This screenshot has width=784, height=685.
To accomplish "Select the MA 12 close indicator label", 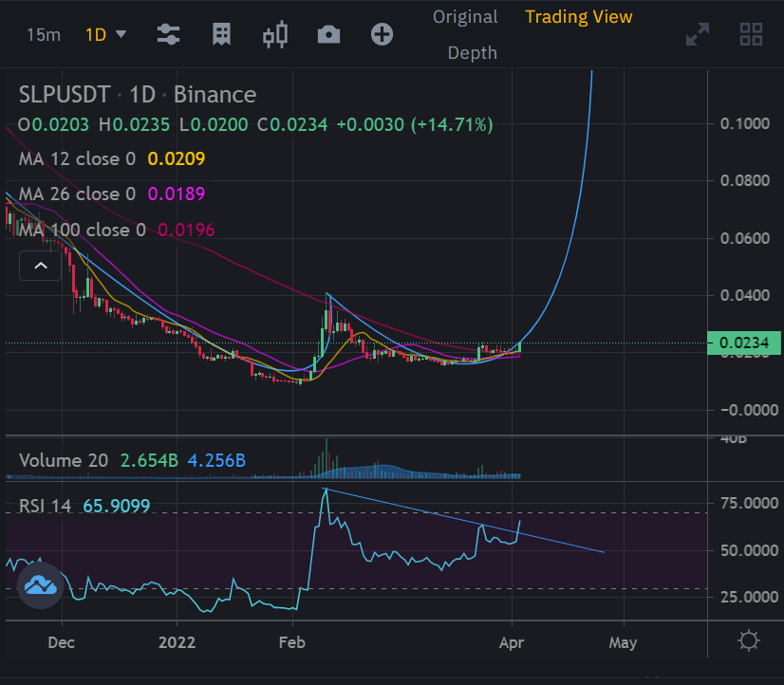I will [x=77, y=158].
